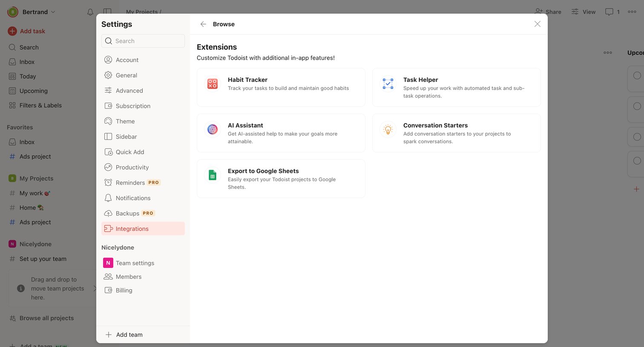
Task: Click the Habit Tracker extension icon
Action: pos(212,84)
